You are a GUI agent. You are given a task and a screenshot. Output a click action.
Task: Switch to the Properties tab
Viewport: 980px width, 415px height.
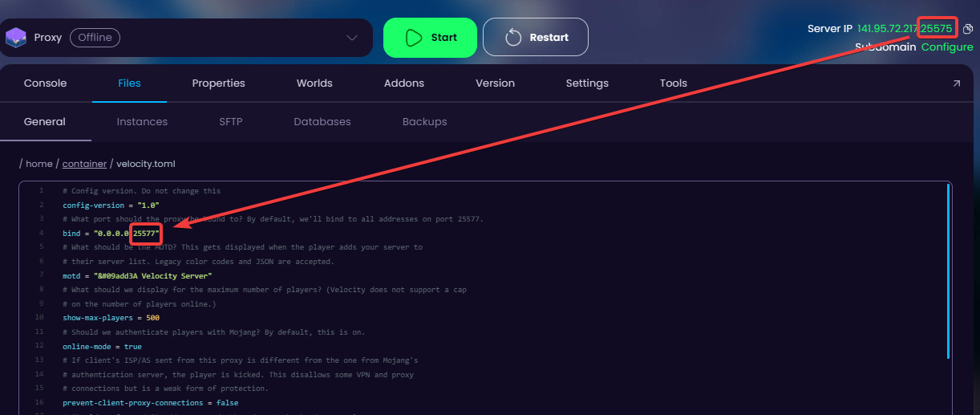pyautogui.click(x=219, y=83)
